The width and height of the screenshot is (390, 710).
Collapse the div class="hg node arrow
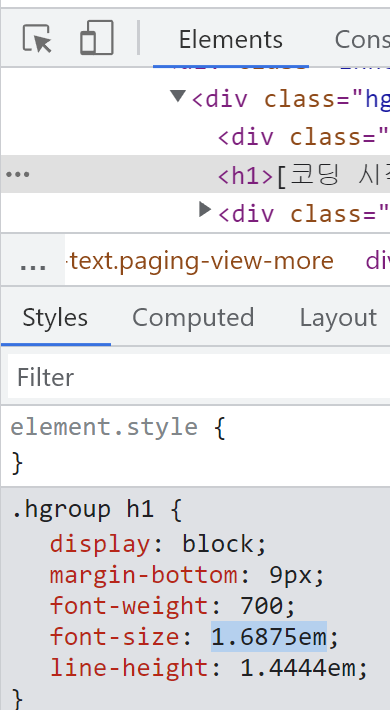coord(178,96)
